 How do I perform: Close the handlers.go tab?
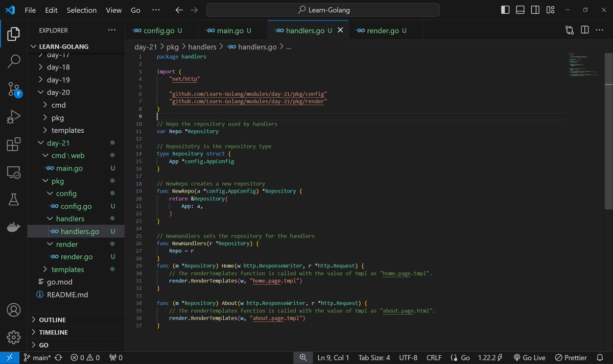tap(340, 31)
